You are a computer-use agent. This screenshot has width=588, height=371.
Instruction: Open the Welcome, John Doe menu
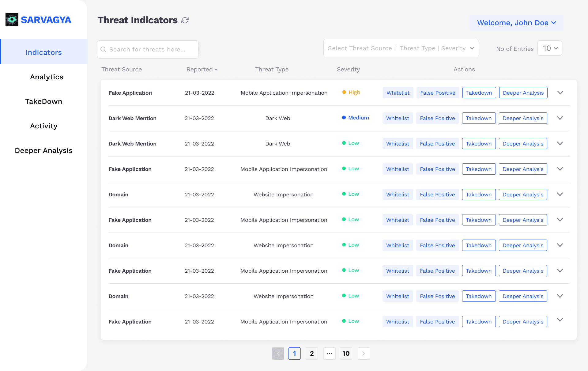coord(517,23)
